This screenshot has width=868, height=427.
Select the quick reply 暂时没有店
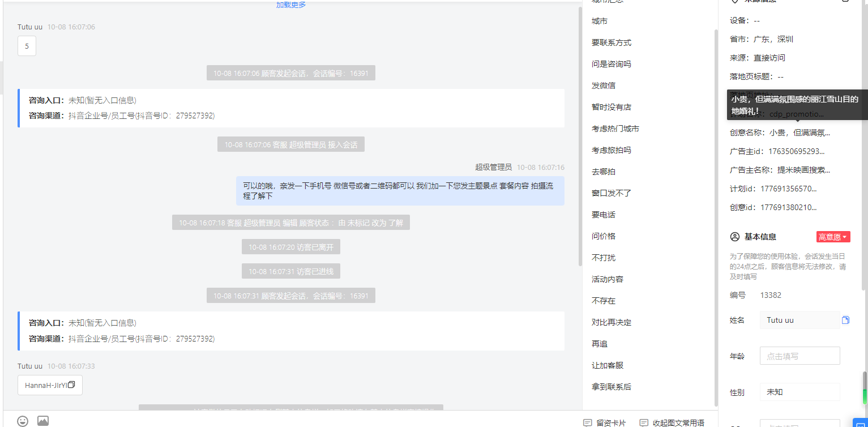tap(612, 107)
